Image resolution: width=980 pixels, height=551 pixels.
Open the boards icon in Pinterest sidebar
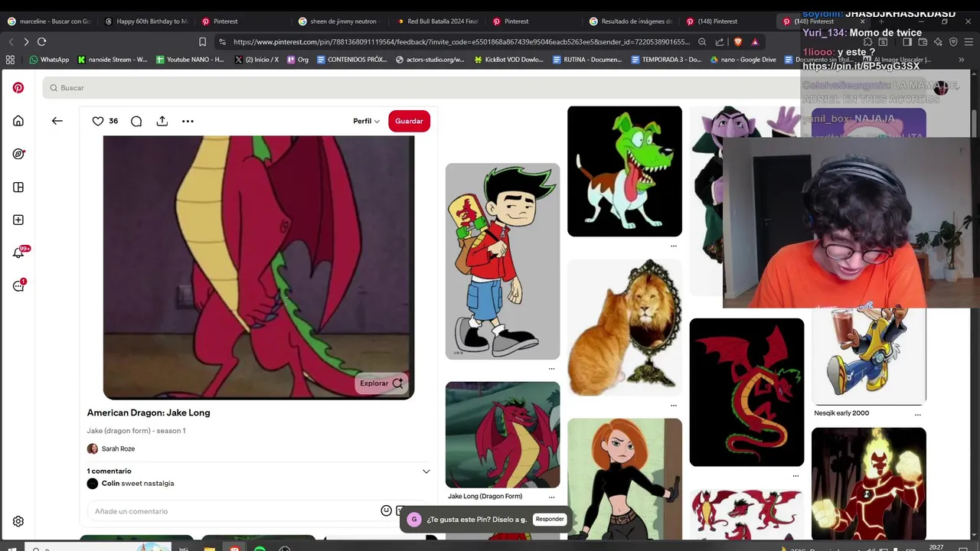pos(18,187)
